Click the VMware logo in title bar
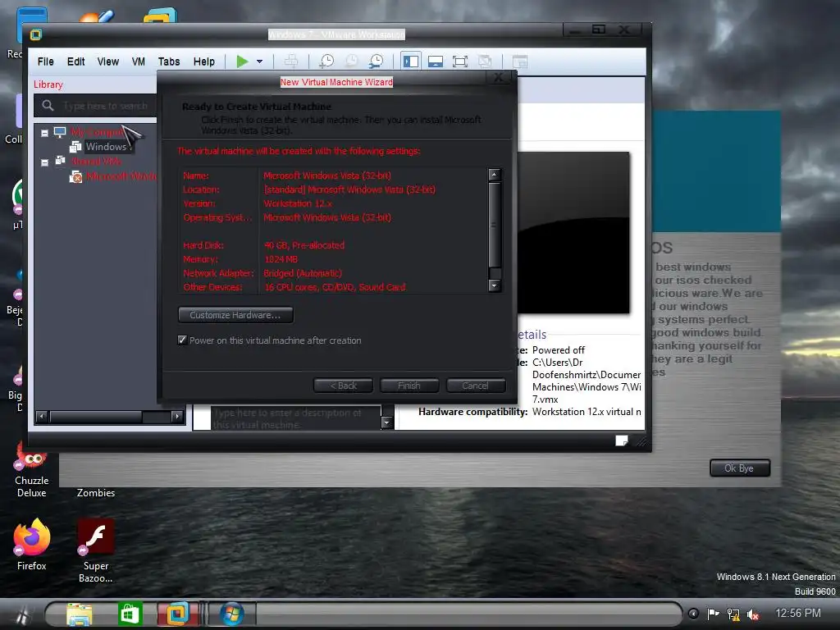The width and height of the screenshot is (840, 630). pyautogui.click(x=36, y=34)
